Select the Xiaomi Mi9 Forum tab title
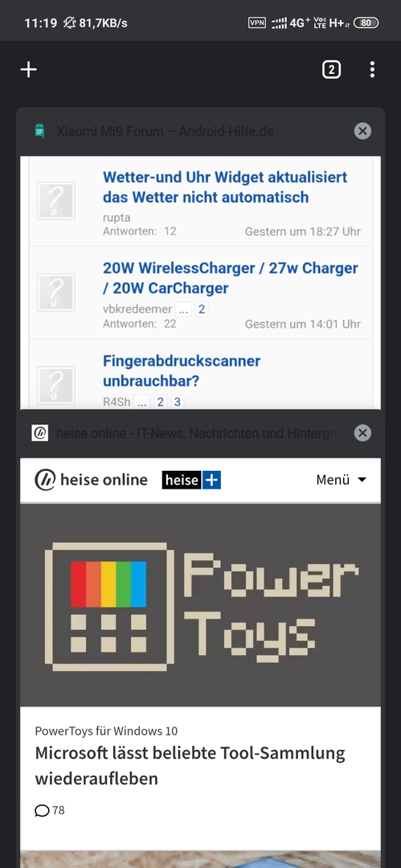The width and height of the screenshot is (401, 868). 165,132
